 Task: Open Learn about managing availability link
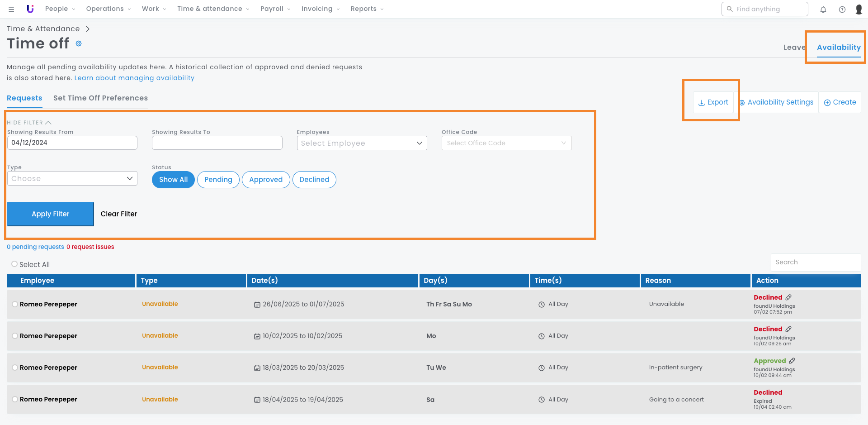134,78
